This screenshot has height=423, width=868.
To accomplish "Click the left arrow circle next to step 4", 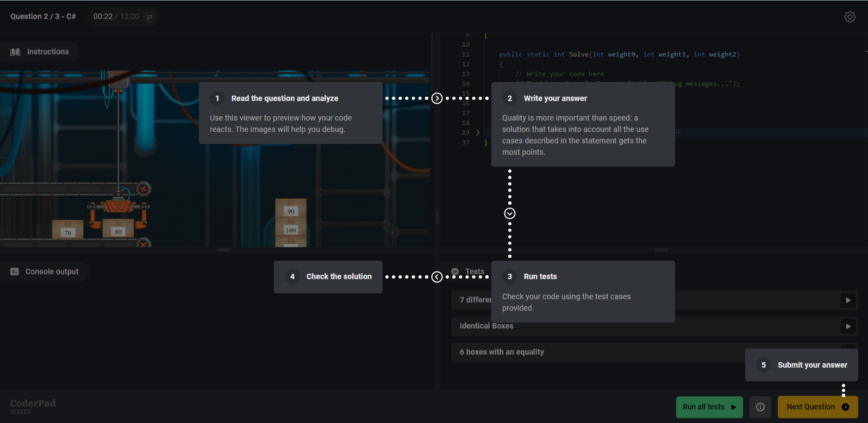I will (x=437, y=277).
